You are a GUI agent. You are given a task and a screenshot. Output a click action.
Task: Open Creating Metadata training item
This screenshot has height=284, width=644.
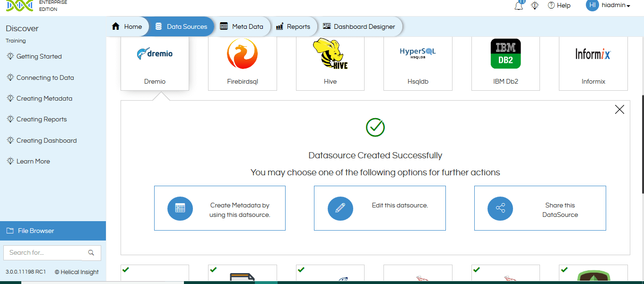tap(44, 98)
